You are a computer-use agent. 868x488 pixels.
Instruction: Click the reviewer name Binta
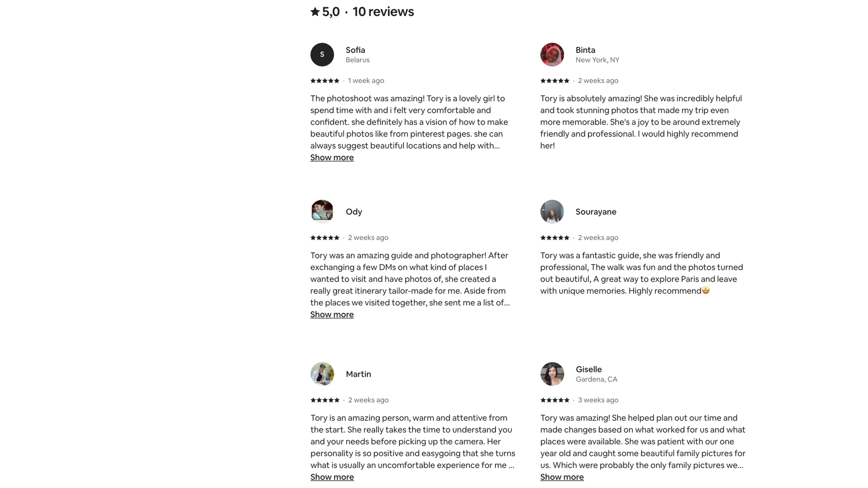click(x=585, y=50)
